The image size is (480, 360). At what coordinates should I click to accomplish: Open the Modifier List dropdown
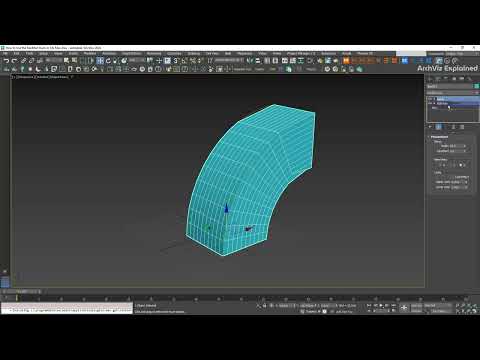[x=453, y=93]
